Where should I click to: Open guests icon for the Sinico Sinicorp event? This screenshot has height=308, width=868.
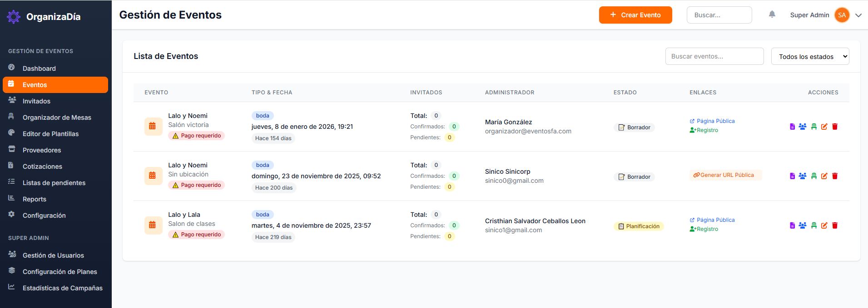803,176
